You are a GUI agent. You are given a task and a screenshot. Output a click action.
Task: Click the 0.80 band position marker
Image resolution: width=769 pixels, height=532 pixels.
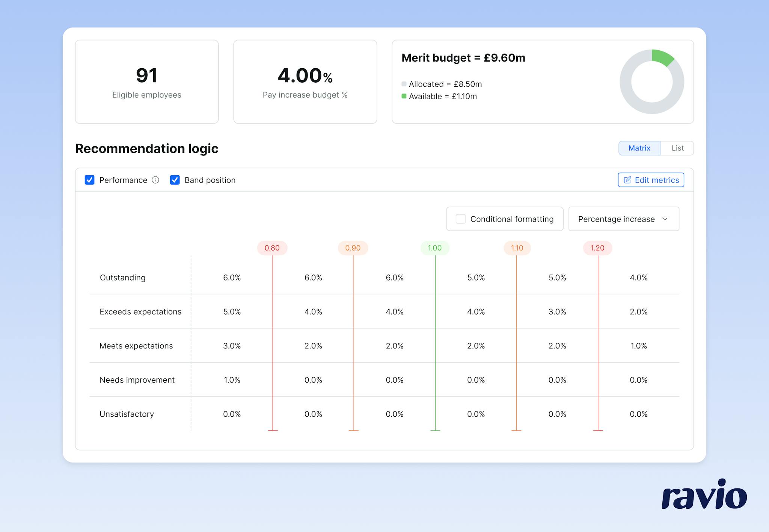272,248
